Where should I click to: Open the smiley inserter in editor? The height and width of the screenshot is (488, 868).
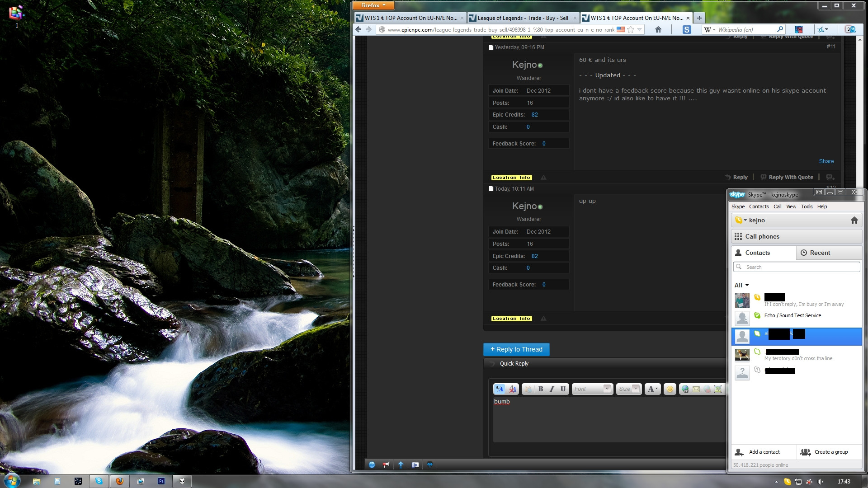[x=670, y=389]
